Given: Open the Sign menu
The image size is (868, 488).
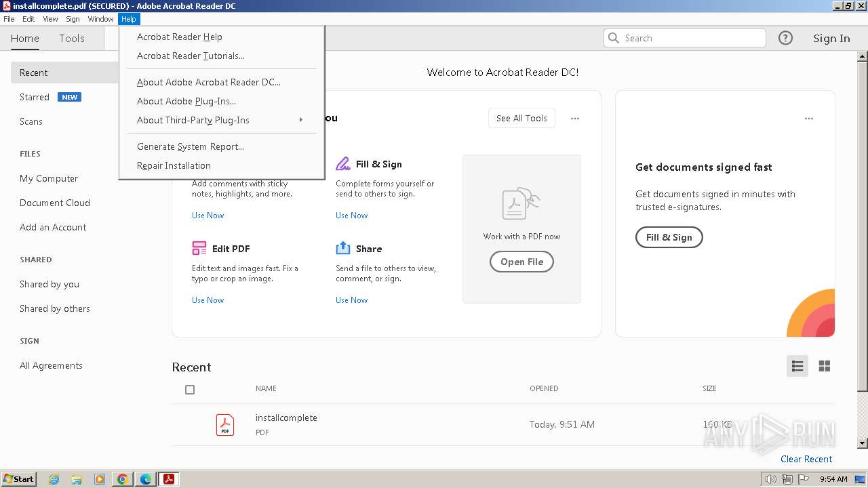Looking at the screenshot, I should click(x=73, y=19).
